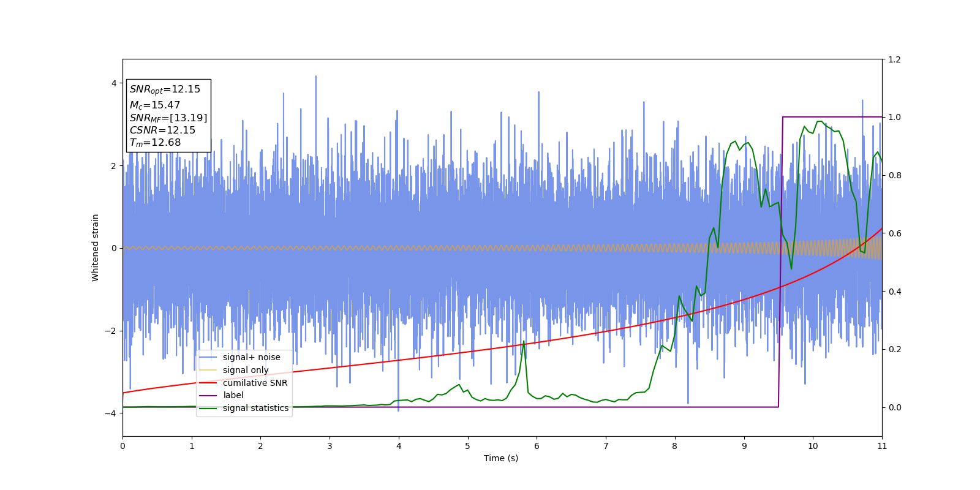This screenshot has height=490, width=980.
Task: Click the 'Time (s)' x-axis label
Action: click(x=501, y=458)
